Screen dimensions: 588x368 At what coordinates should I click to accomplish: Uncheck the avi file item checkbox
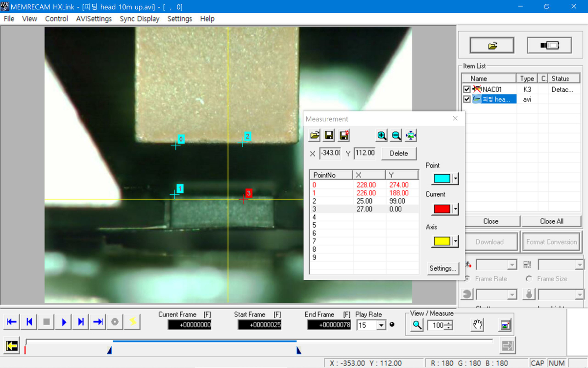[466, 99]
